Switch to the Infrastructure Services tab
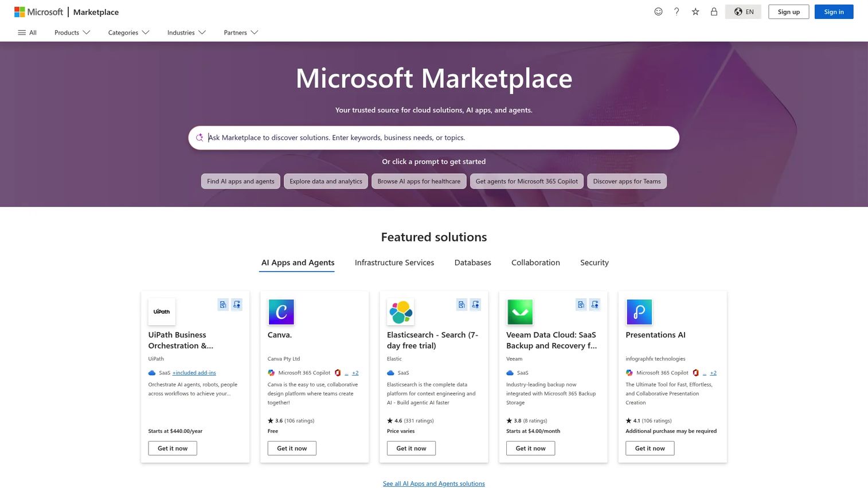 (394, 263)
